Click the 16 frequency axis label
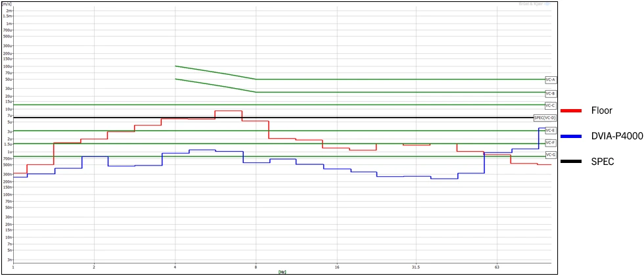644x276 pixels. (x=336, y=268)
